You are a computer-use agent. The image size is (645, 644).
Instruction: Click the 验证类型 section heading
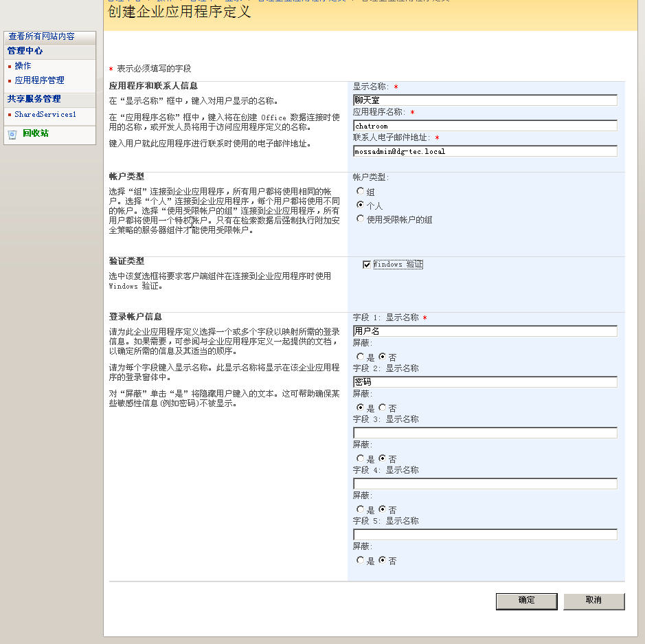pyautogui.click(x=126, y=261)
